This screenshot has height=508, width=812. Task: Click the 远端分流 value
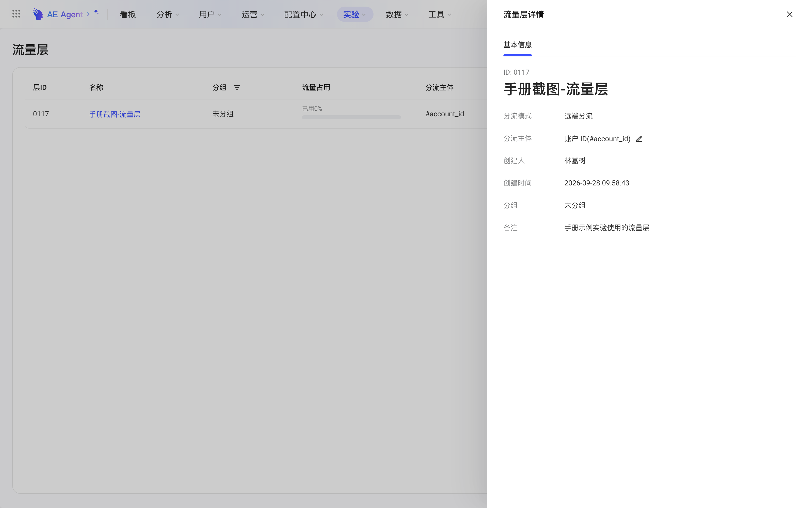click(x=579, y=116)
